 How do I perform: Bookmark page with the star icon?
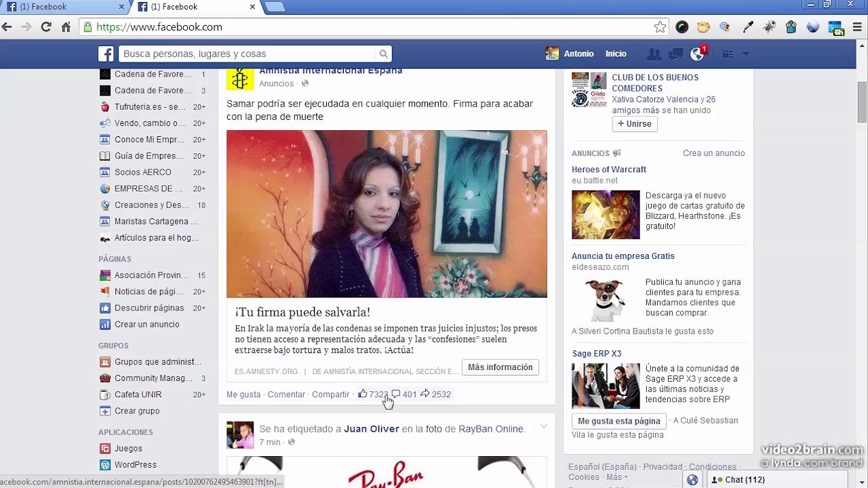click(x=660, y=27)
